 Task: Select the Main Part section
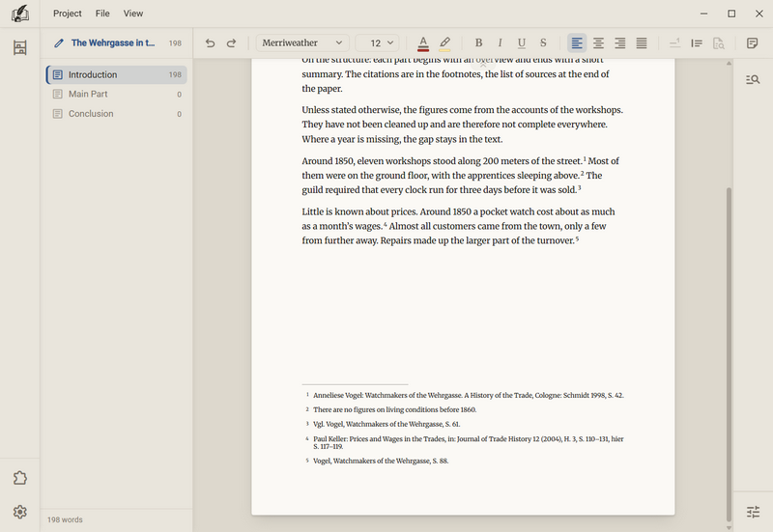click(117, 94)
